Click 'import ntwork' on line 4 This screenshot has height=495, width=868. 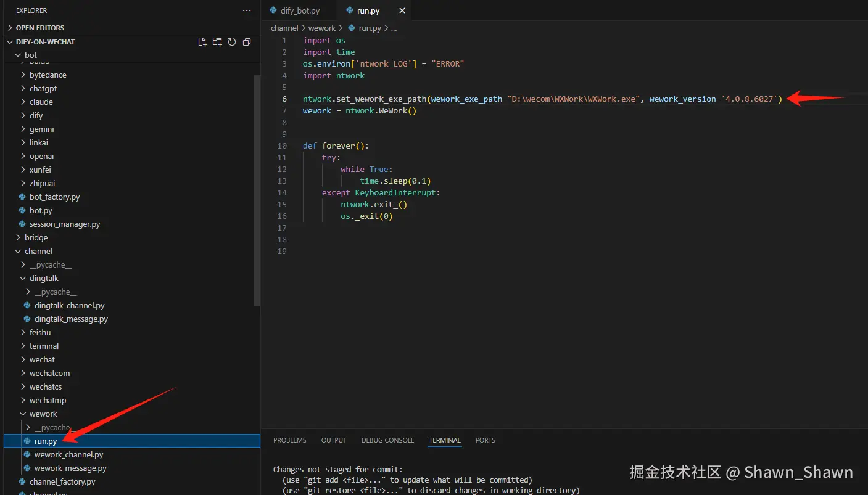click(334, 75)
